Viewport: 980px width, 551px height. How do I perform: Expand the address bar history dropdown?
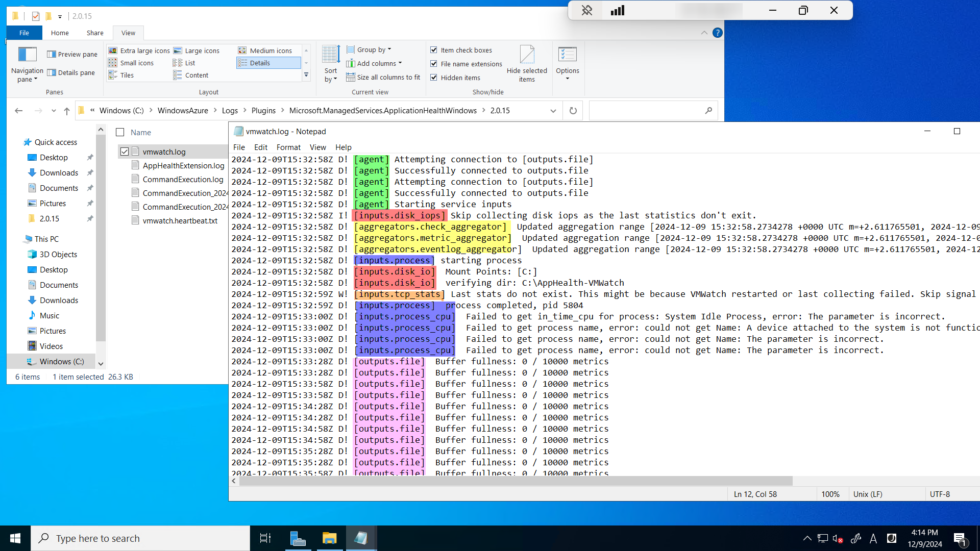click(x=553, y=111)
